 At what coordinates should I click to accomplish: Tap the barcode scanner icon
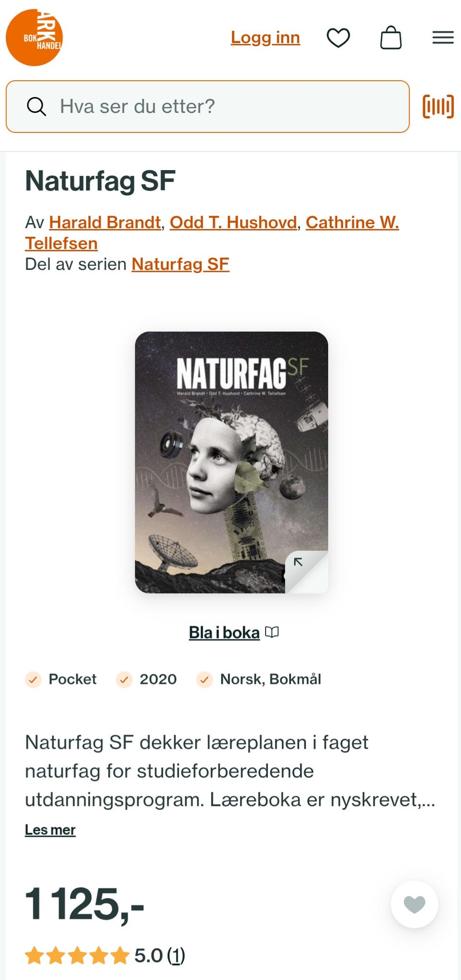tap(438, 106)
